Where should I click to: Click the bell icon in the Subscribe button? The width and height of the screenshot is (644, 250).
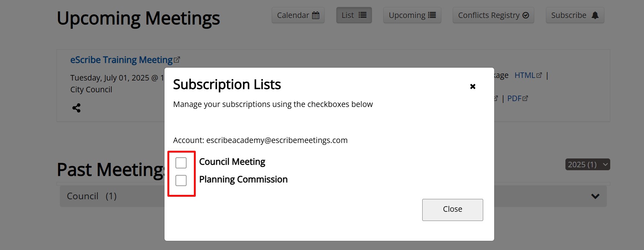[x=595, y=15]
